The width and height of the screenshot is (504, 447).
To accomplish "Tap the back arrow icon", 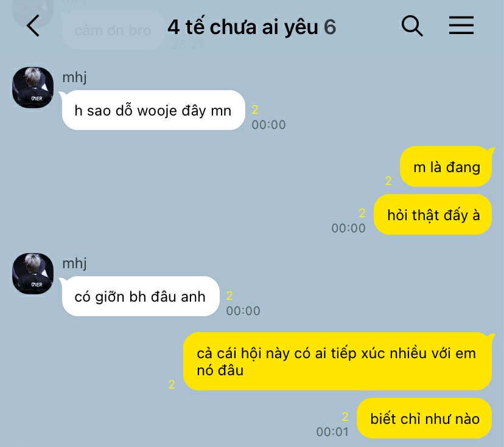I will [x=33, y=26].
